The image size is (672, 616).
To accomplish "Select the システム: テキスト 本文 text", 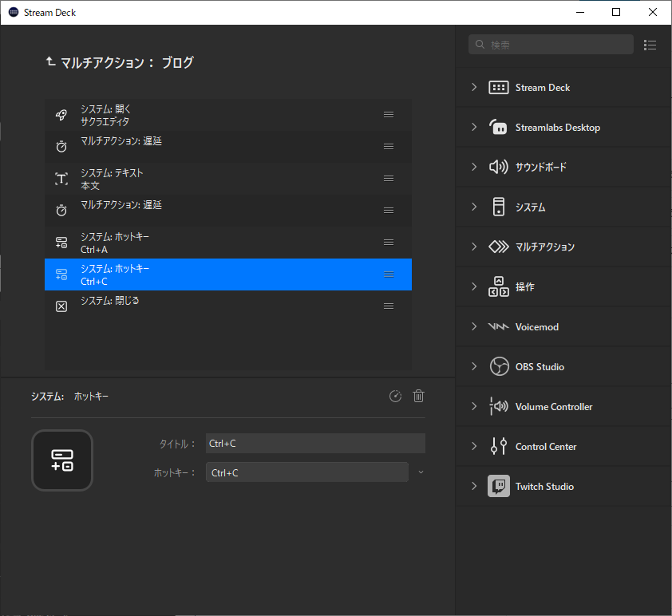I will pyautogui.click(x=112, y=179).
